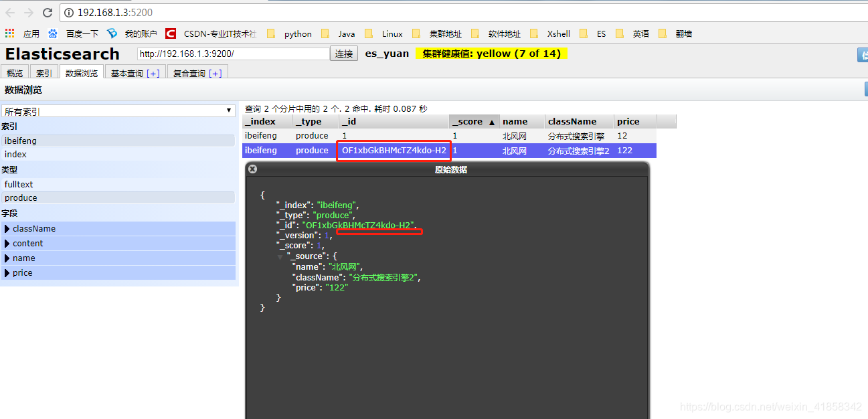Go back with the browser back arrow
Screen dimensions: 868x419
11,13
